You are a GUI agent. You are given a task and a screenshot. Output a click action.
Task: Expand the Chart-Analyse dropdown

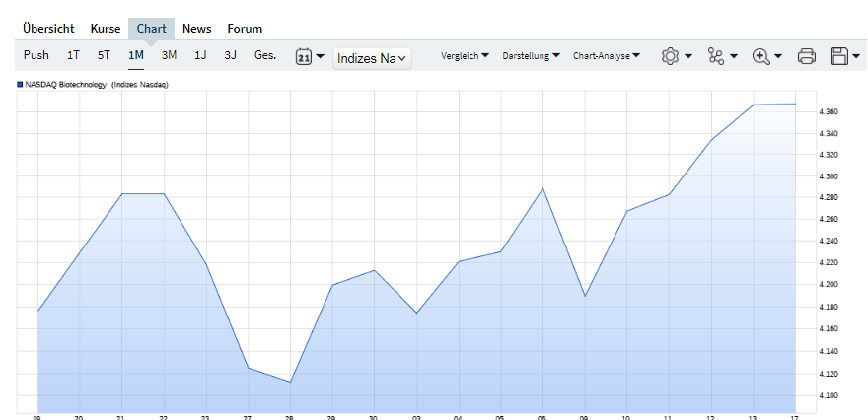point(607,56)
